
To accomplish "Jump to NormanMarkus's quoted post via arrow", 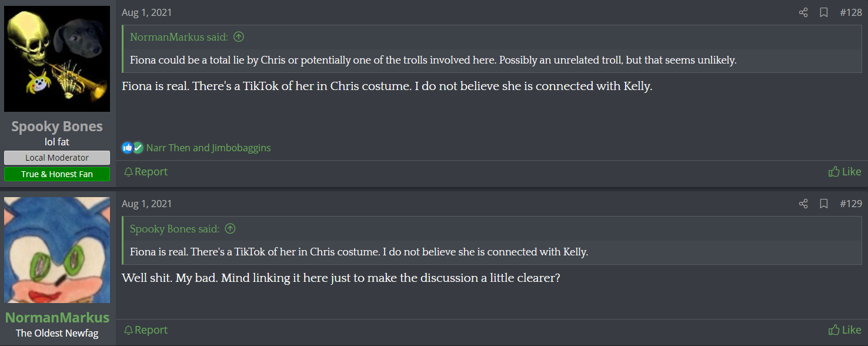I will pyautogui.click(x=239, y=37).
